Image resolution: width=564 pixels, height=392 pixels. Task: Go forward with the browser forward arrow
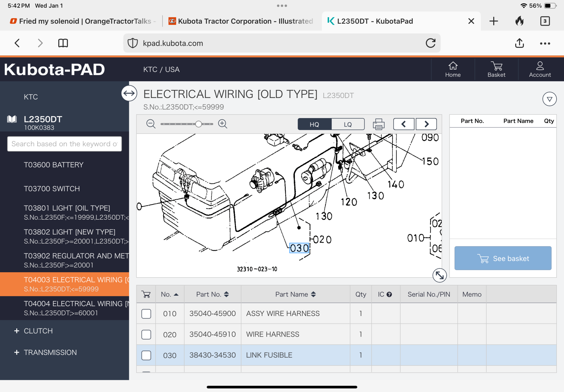(x=40, y=43)
